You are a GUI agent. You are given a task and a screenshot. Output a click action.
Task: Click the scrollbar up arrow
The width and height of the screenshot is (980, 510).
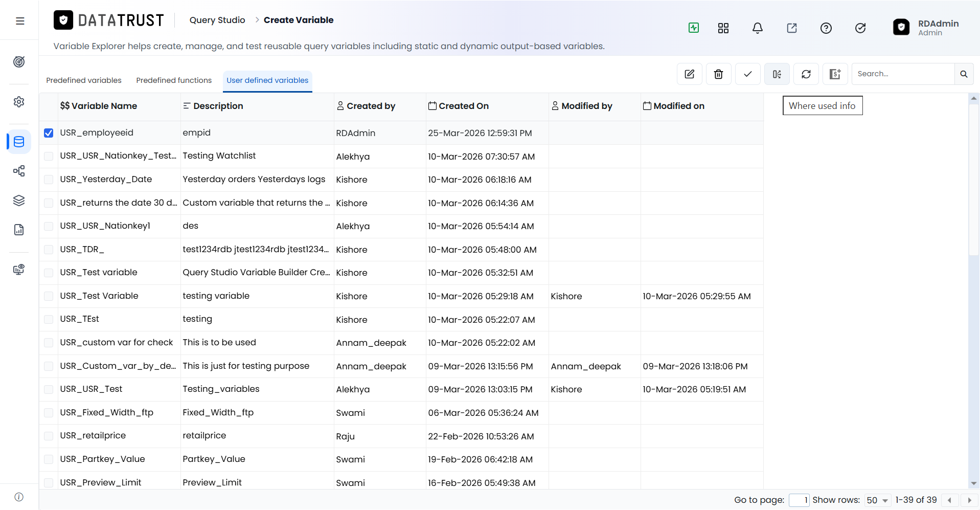click(974, 98)
